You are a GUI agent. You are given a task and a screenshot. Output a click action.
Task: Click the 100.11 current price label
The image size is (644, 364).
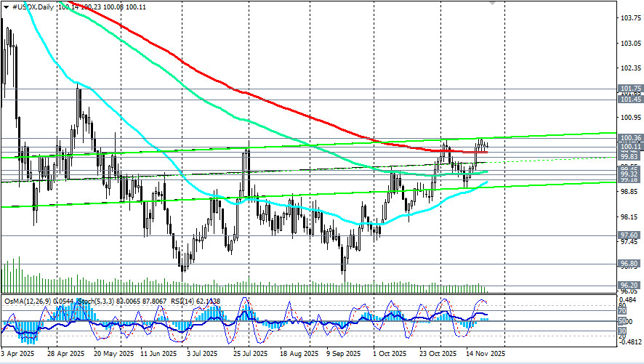tap(631, 147)
